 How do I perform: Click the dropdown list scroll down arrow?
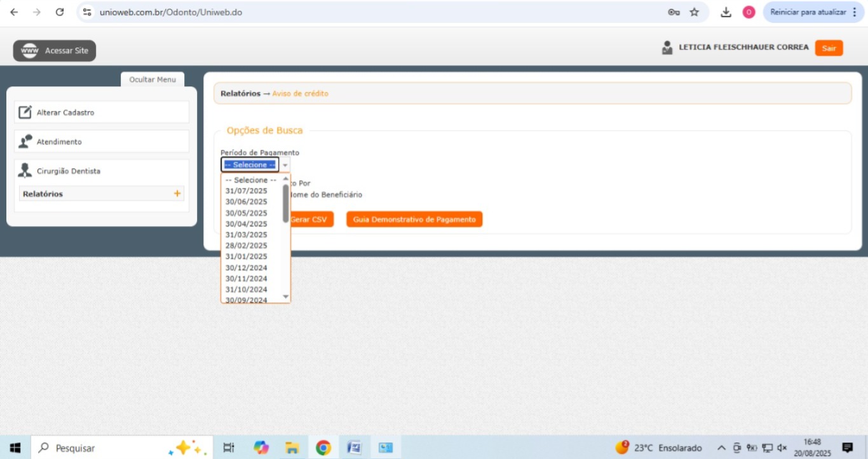click(285, 296)
